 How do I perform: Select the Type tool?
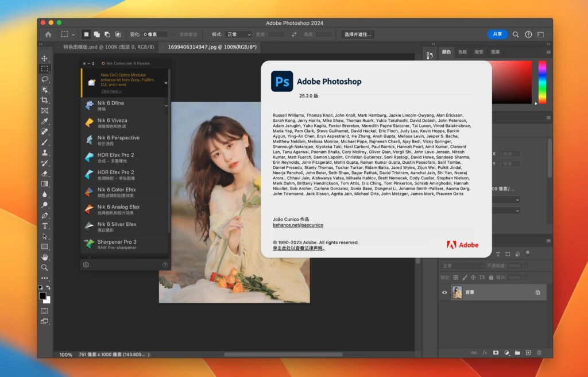tap(45, 226)
